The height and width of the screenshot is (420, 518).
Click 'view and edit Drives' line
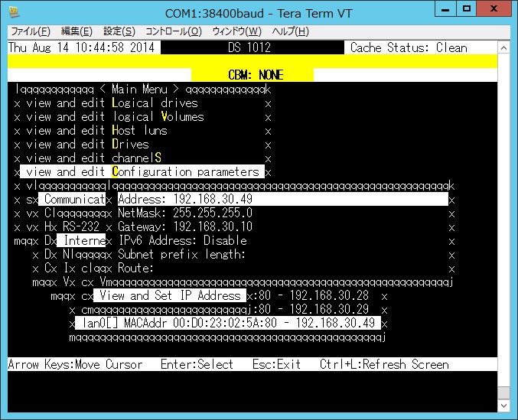tap(87, 144)
